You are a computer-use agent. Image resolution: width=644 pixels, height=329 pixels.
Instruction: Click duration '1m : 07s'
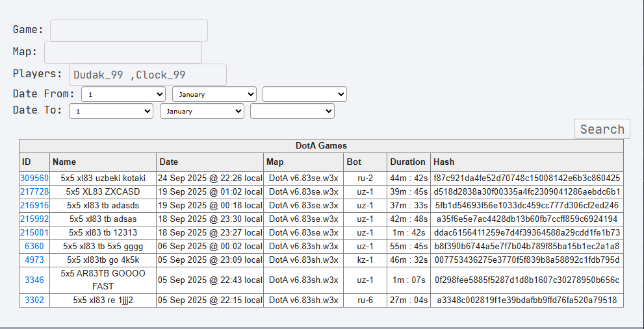409,280
